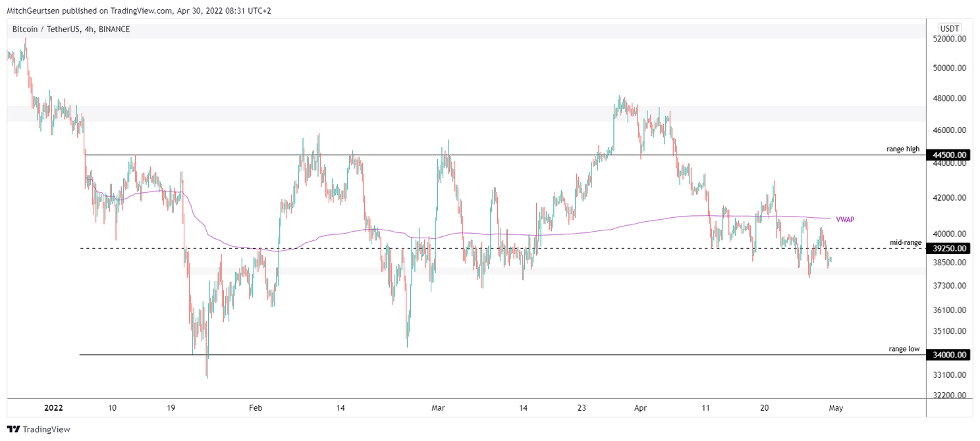Click the chart title 'Bitcoin / TetherUS, 4h, BINANCE'
The image size is (980, 441).
point(71,29)
